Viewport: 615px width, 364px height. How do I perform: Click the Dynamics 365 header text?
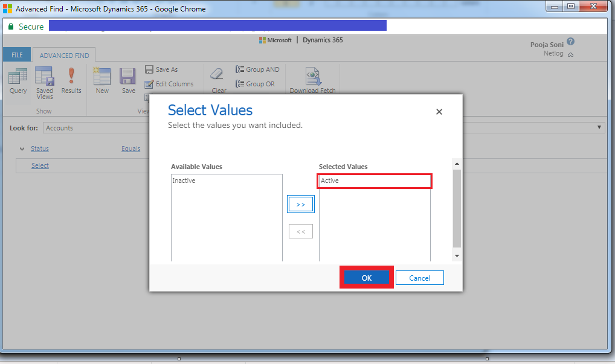point(323,40)
